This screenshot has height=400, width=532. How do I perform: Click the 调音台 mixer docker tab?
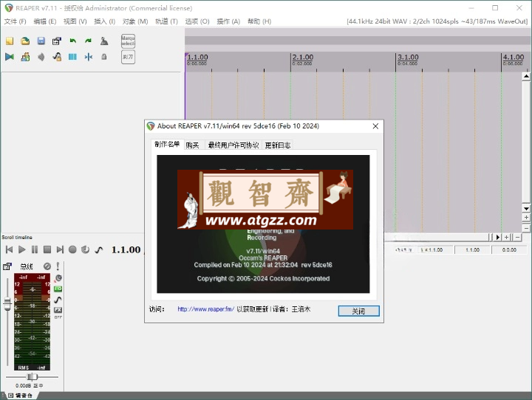(x=20, y=396)
